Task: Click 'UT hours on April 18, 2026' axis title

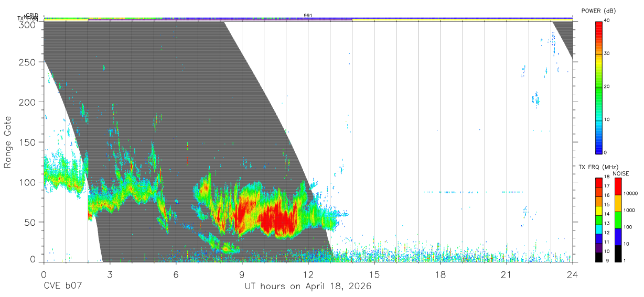Action: click(x=308, y=287)
